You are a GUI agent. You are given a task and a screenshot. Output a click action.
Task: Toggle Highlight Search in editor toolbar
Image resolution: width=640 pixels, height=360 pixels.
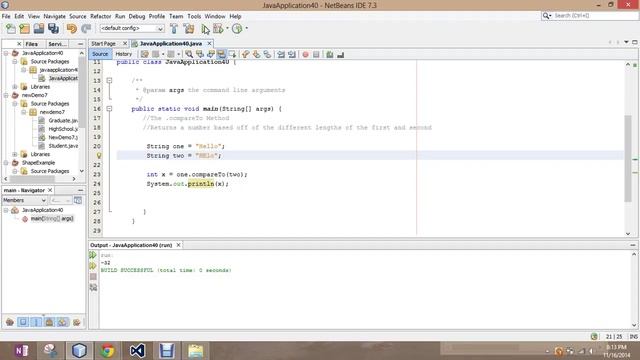coord(221,54)
